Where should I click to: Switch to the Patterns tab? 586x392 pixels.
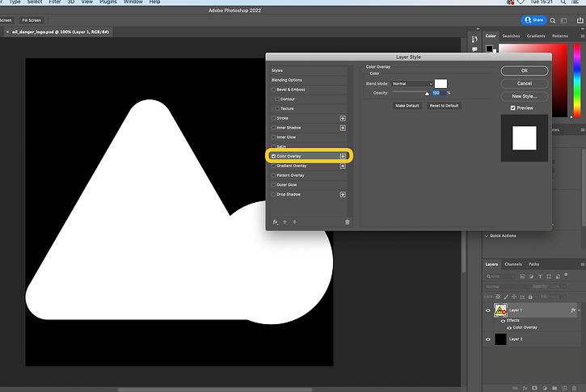coord(560,36)
